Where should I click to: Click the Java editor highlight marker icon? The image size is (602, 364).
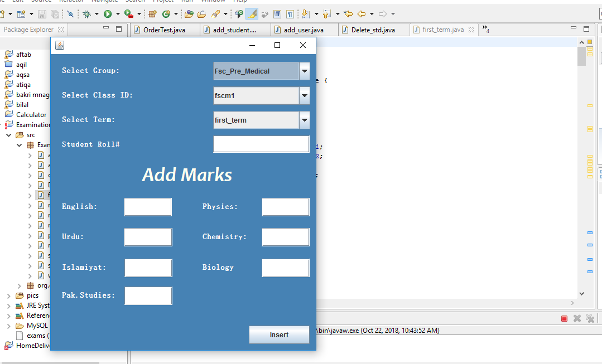tap(252, 13)
